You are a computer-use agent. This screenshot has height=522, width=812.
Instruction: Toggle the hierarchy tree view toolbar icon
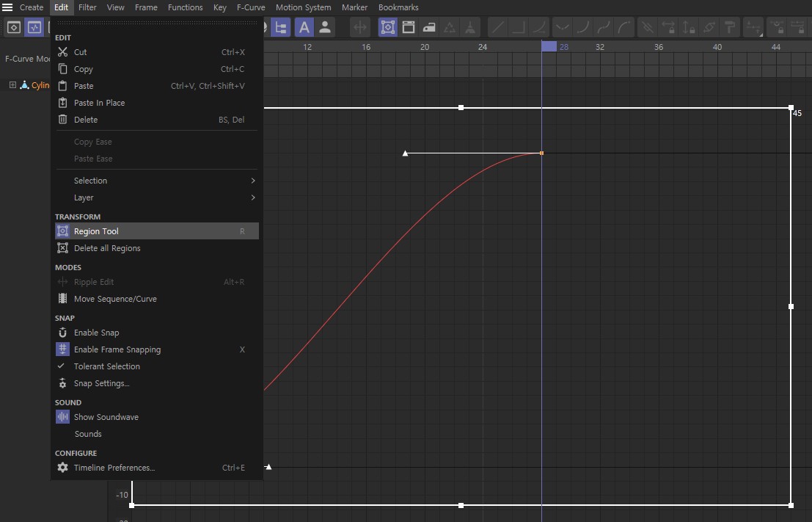tap(281, 27)
